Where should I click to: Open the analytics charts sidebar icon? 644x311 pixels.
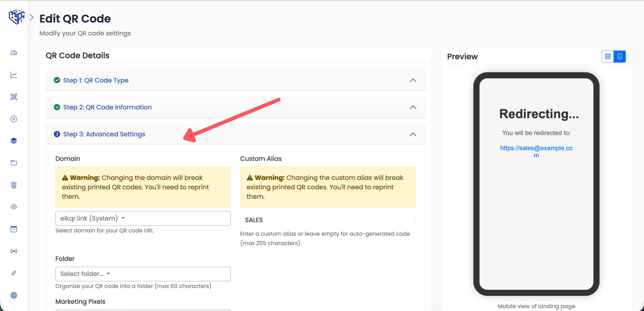tap(14, 74)
